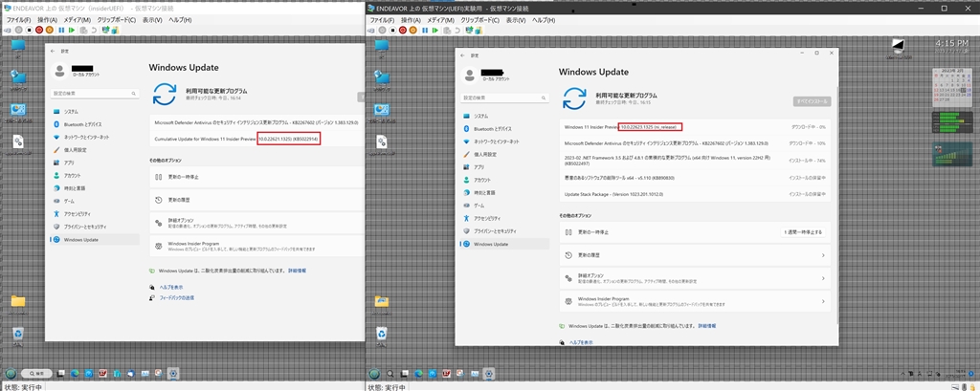Image resolution: width=980 pixels, height=391 pixels.
Task: Expand 詳細オプション chevron in right VM
Action: point(823,278)
